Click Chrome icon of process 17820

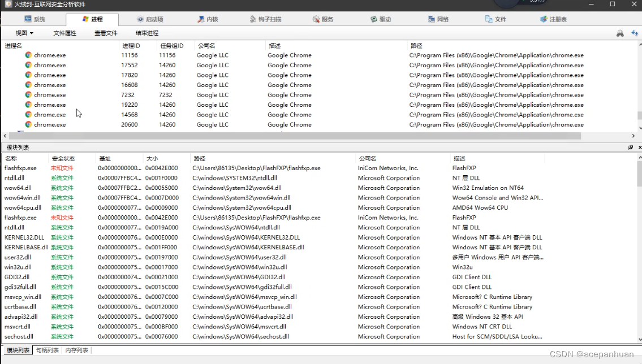pos(28,75)
